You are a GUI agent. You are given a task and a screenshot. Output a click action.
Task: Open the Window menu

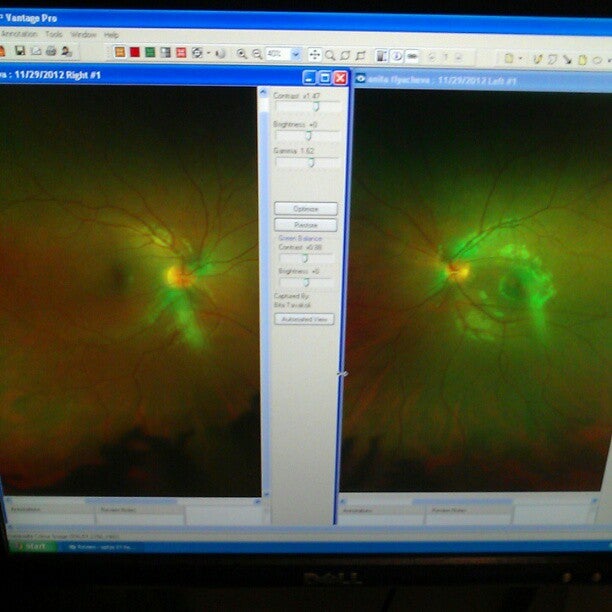coord(83,34)
